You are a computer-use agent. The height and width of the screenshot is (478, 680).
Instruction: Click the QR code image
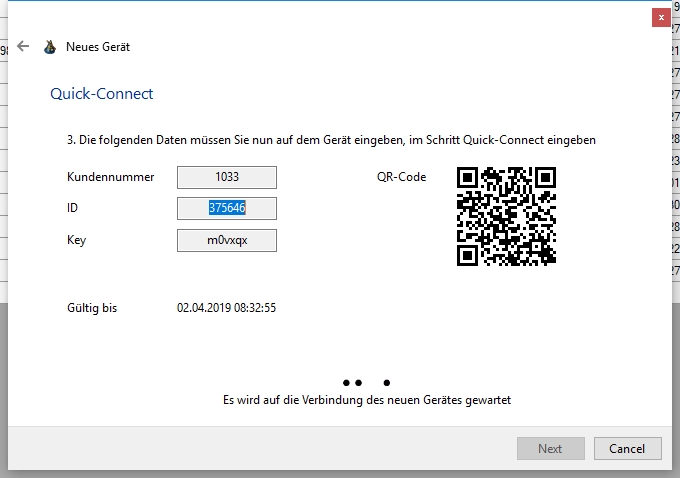click(506, 216)
